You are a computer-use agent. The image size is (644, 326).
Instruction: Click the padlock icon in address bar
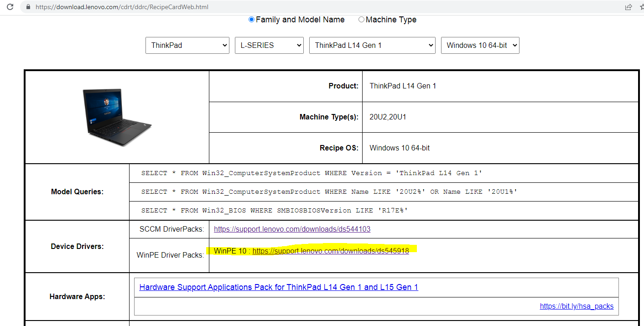[x=28, y=7]
